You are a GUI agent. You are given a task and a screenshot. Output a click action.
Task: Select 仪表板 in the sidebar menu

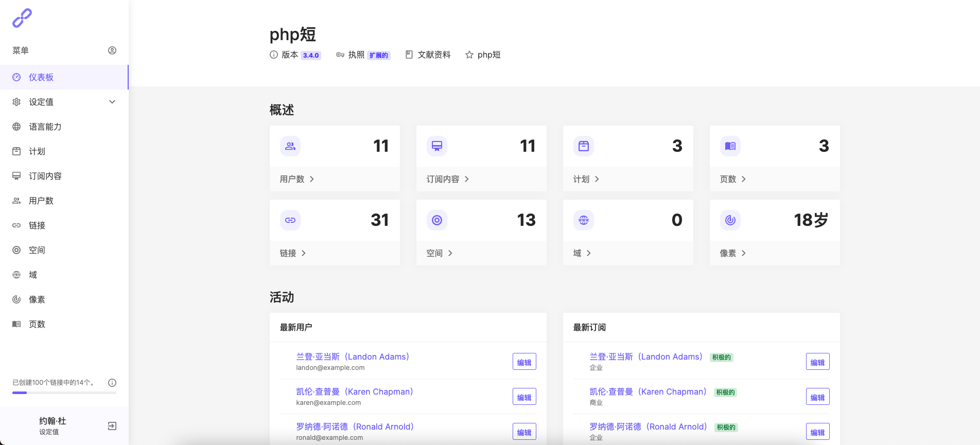pos(64,77)
